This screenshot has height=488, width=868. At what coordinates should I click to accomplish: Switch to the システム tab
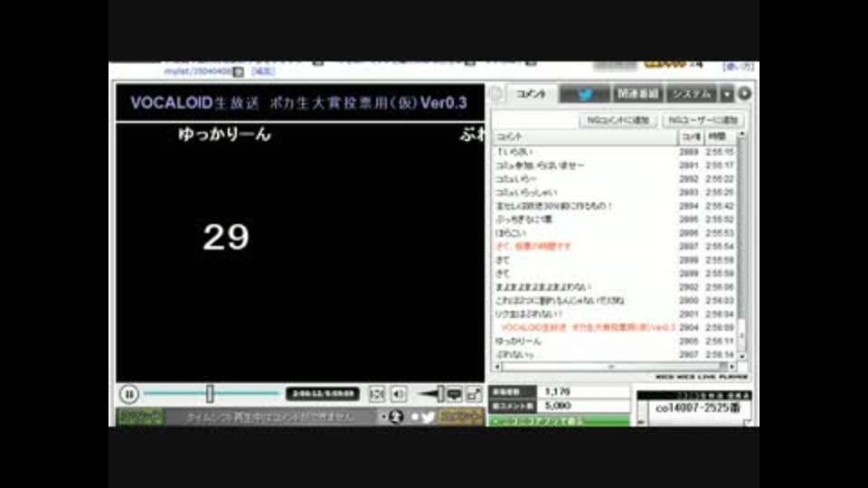pos(692,94)
